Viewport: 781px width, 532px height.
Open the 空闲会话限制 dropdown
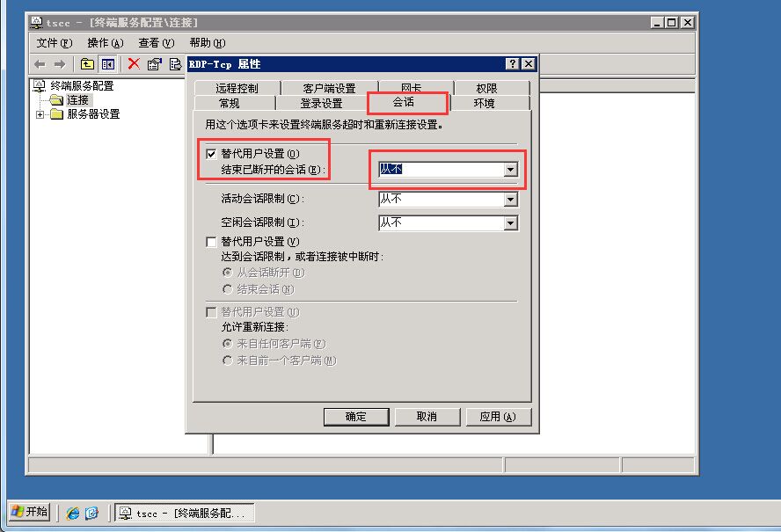click(510, 222)
